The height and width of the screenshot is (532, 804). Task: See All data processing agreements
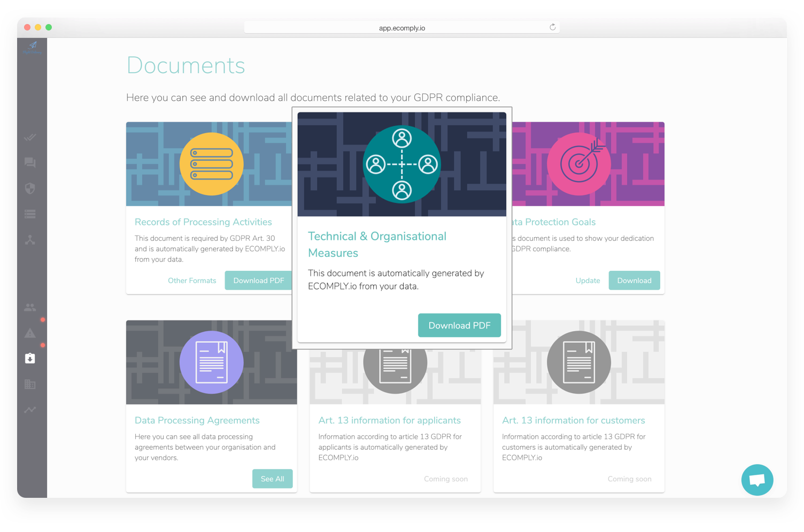point(273,479)
